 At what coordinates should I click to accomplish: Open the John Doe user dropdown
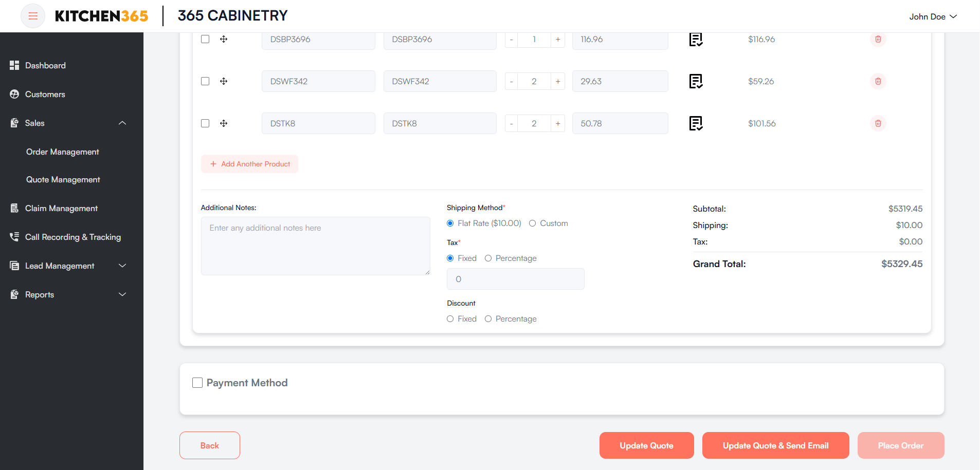[x=933, y=16]
